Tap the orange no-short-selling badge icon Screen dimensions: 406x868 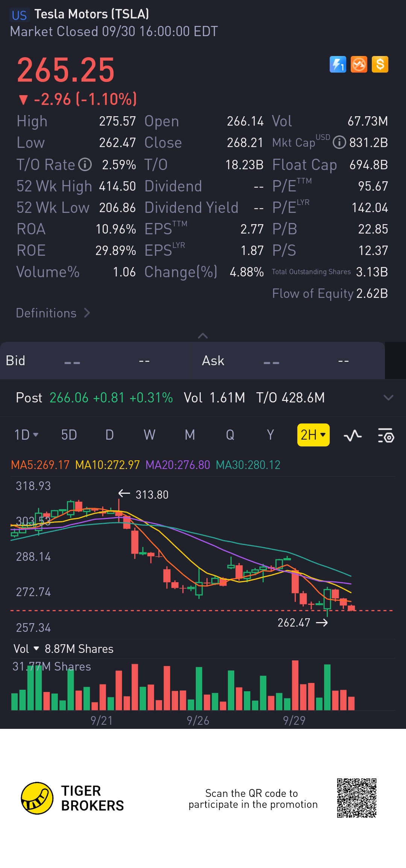tap(359, 64)
